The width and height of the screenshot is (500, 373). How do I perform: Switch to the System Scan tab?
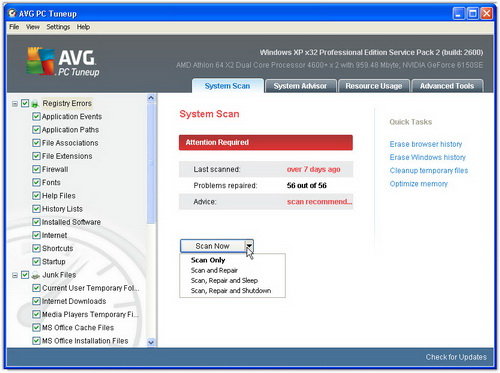[227, 86]
